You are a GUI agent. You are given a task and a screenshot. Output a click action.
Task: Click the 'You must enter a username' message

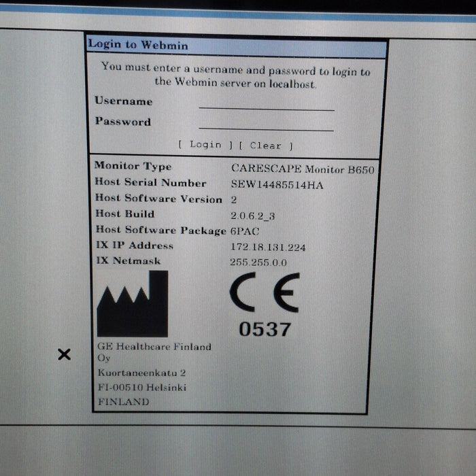[x=235, y=75]
